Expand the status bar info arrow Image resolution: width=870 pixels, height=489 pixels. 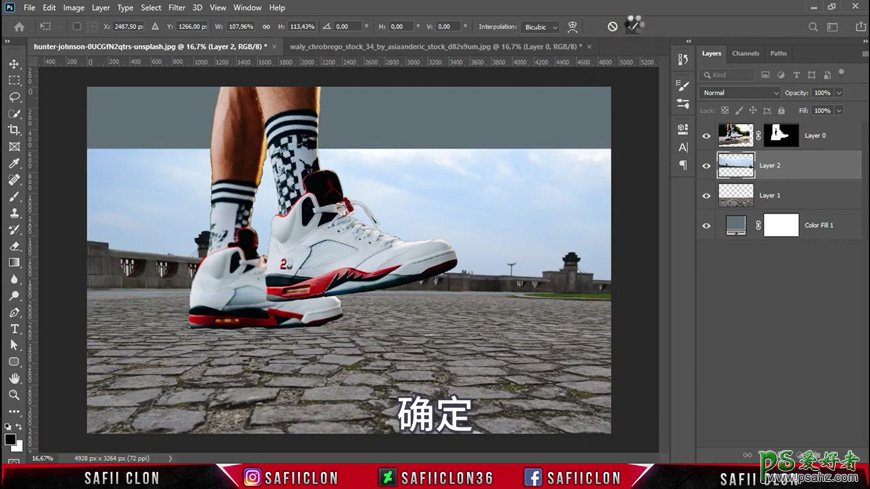pyautogui.click(x=170, y=458)
